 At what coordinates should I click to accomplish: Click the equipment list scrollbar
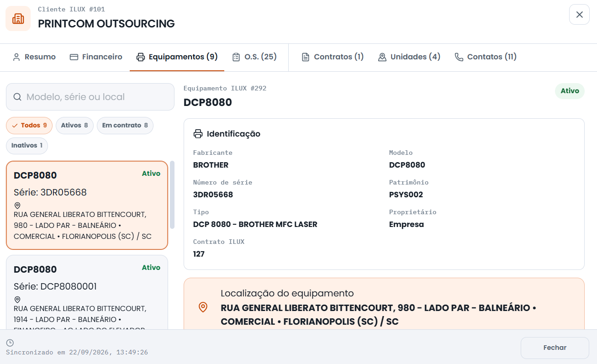pyautogui.click(x=172, y=195)
